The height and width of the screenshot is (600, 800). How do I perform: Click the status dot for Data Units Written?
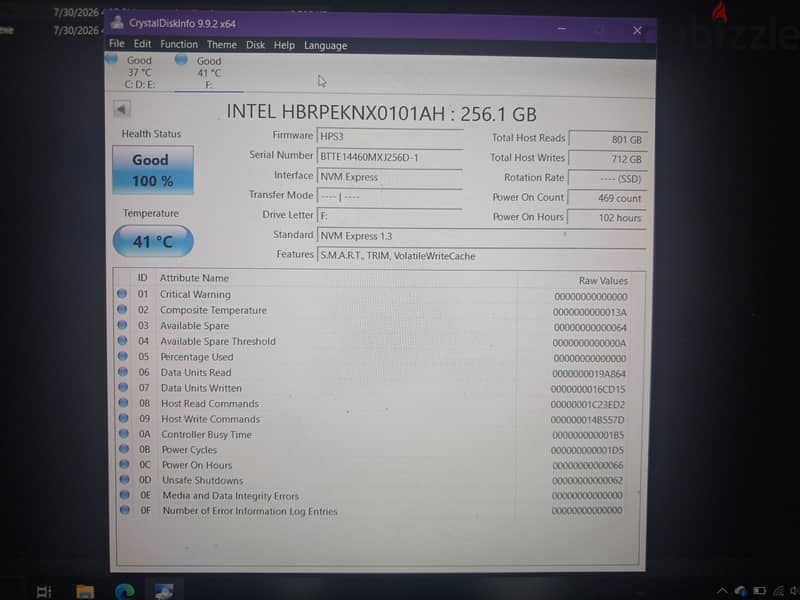[123, 387]
